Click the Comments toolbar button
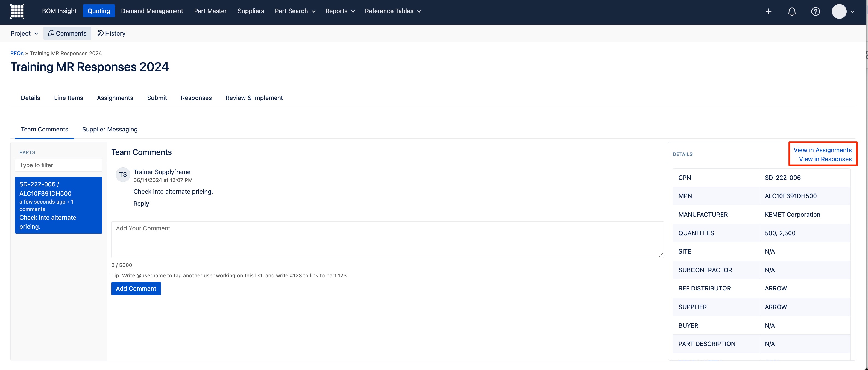Screen dimensions: 868x370 click(x=68, y=33)
